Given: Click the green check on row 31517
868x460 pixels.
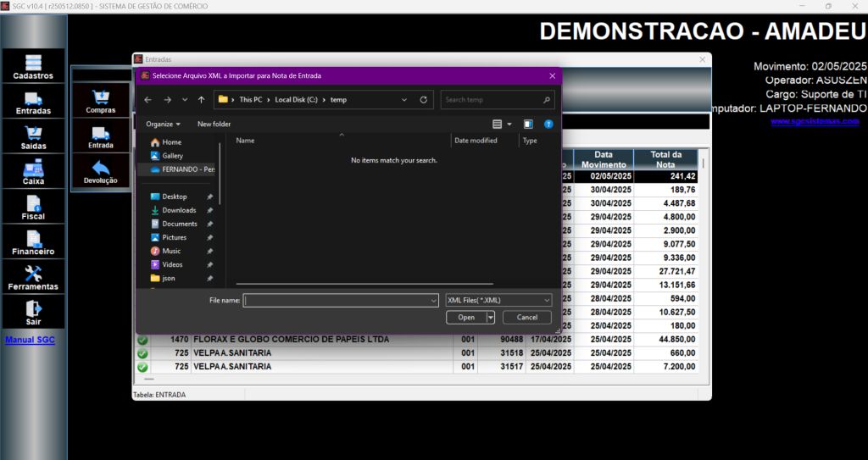Looking at the screenshot, I should point(142,367).
